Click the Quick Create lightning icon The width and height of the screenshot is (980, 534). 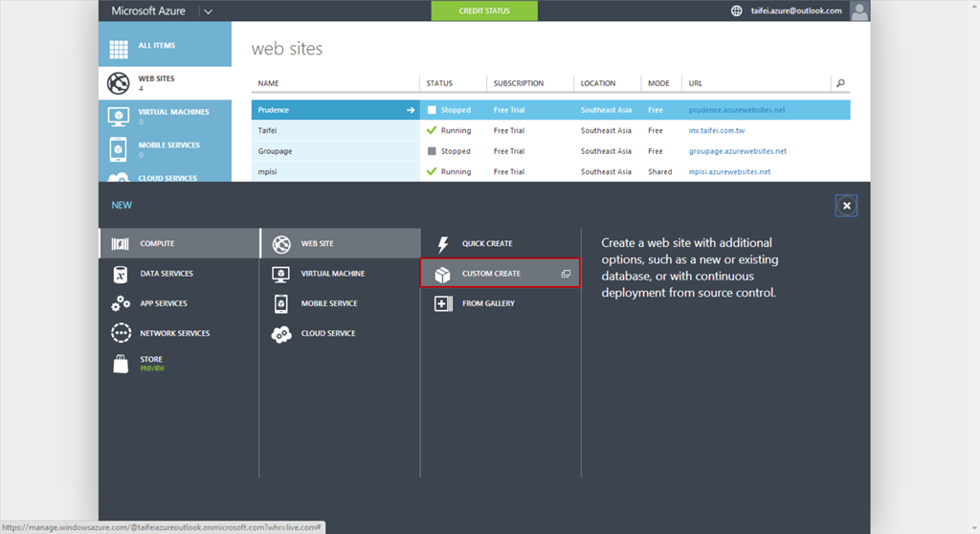point(442,244)
